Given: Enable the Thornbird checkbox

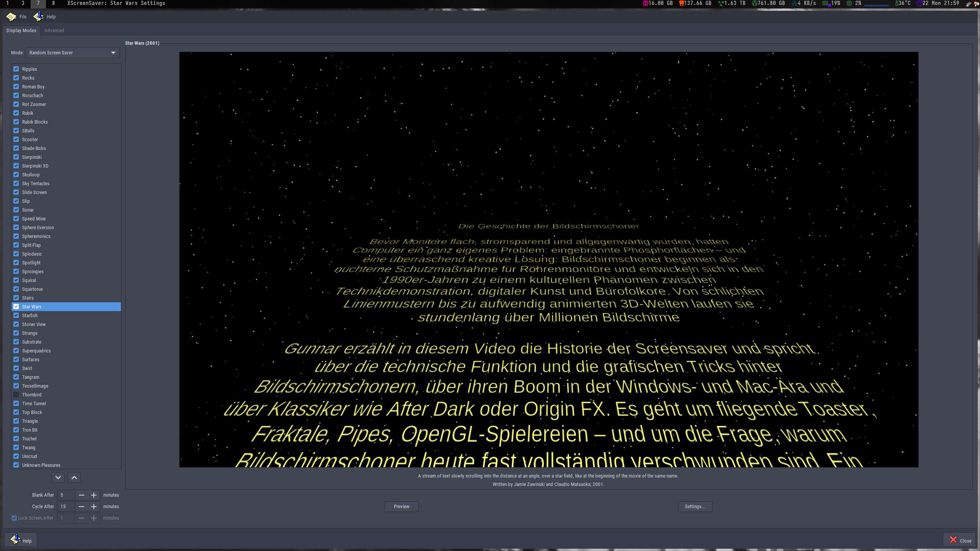Looking at the screenshot, I should [16, 395].
